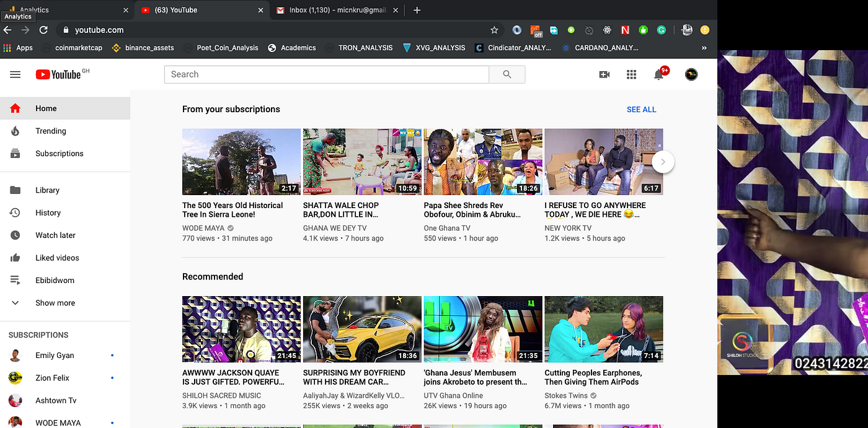
Task: Open the Cutting Peoples Earphones thumbnail
Action: click(x=604, y=329)
